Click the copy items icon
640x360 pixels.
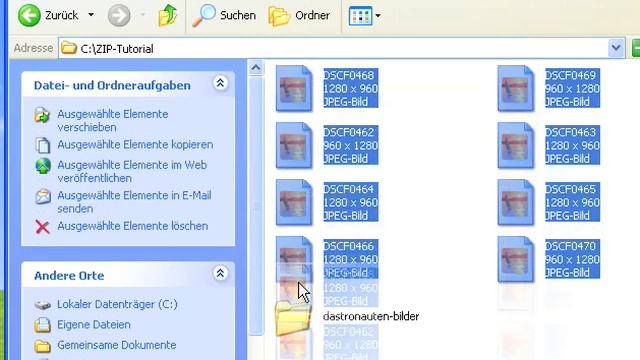[x=42, y=145]
